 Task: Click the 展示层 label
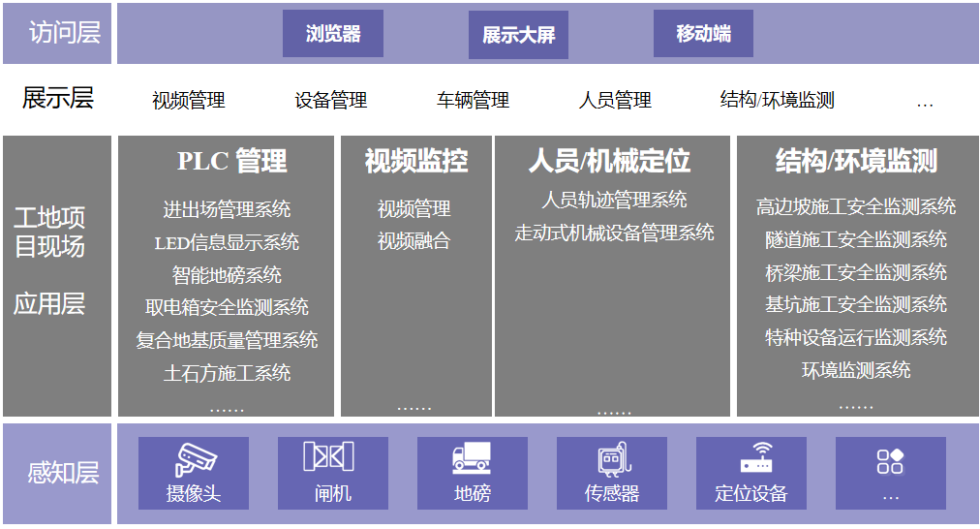click(x=57, y=98)
